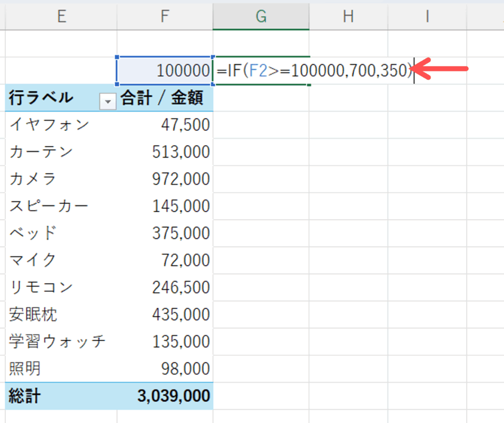Click column G header
Viewport: 504px width, 423px height.
(261, 16)
